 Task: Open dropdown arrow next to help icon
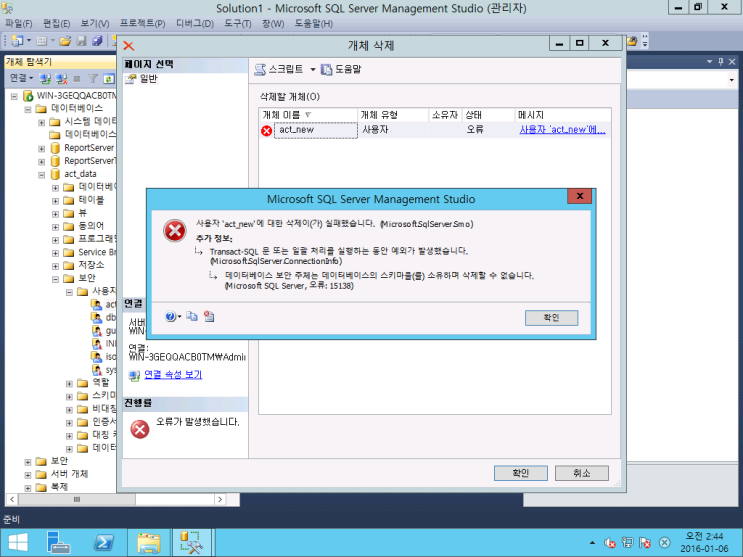(x=180, y=317)
